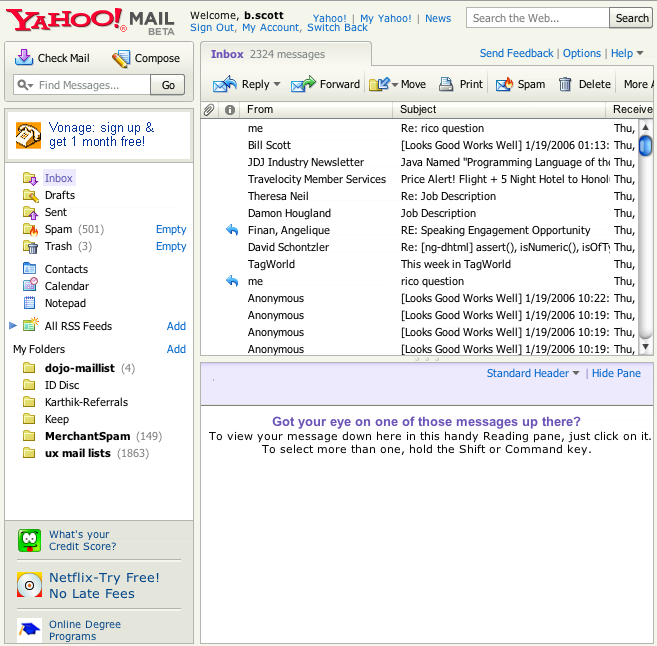The image size is (657, 646).
Task: Click the Notepad icon in sidebar
Action: pos(29,303)
